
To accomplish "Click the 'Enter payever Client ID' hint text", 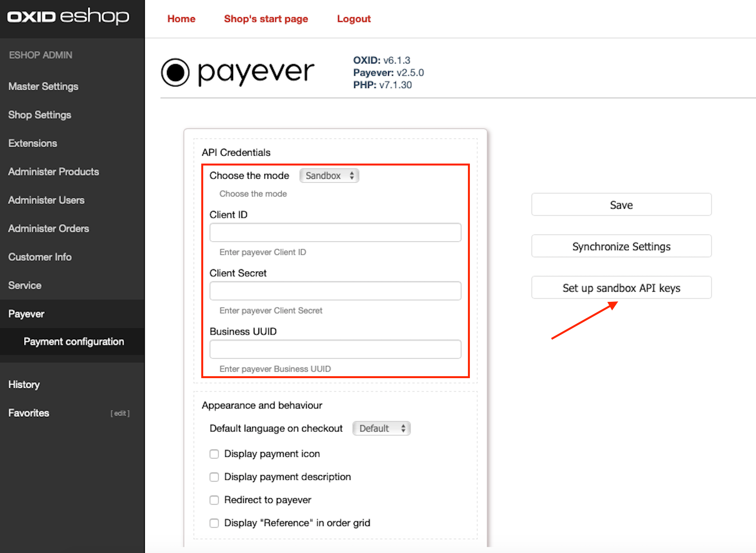I will click(263, 252).
